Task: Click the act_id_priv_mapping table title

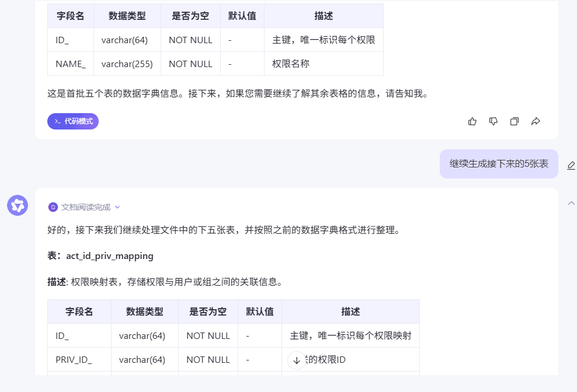Action: (x=110, y=256)
